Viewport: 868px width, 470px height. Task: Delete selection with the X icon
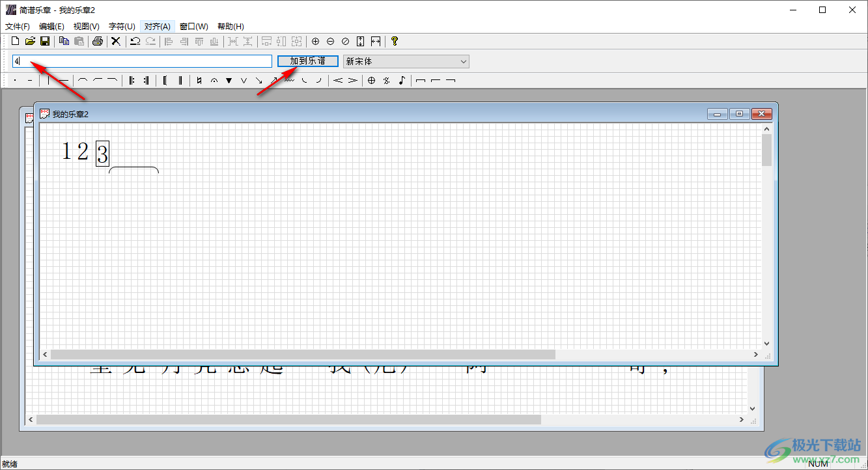tap(116, 41)
